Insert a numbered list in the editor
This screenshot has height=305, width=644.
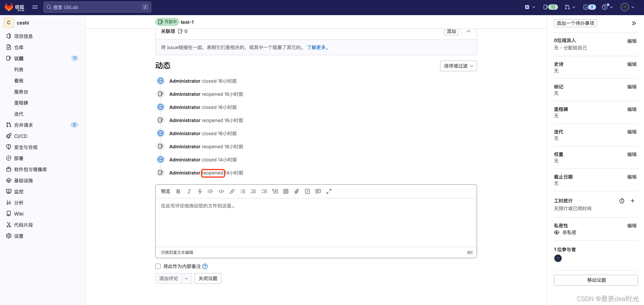253,191
